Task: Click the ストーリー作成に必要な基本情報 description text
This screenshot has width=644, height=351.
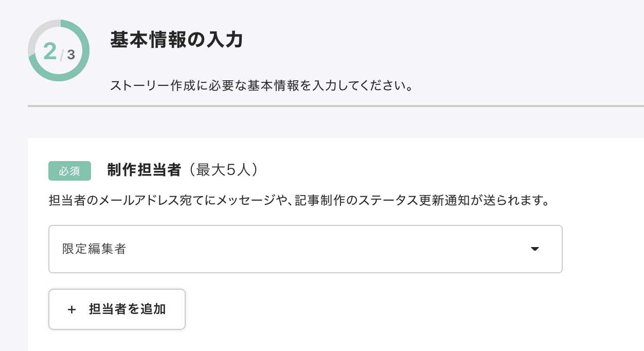Action: click(x=262, y=85)
